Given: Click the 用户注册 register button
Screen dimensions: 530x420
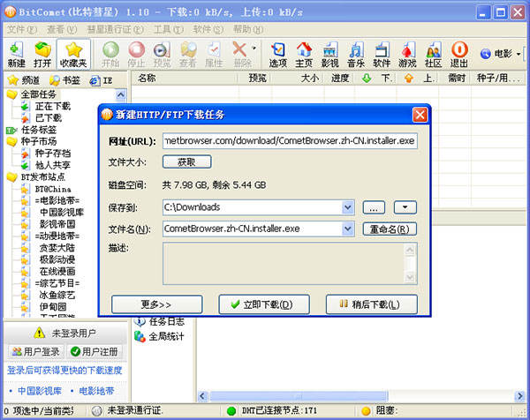Looking at the screenshot, I should pyautogui.click(x=94, y=351).
